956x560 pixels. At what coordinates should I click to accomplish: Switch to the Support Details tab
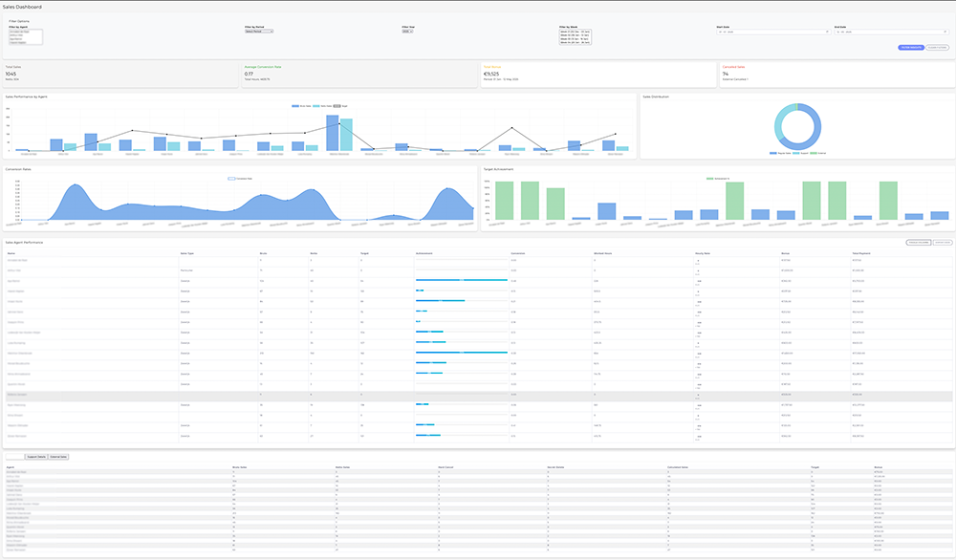[36, 457]
